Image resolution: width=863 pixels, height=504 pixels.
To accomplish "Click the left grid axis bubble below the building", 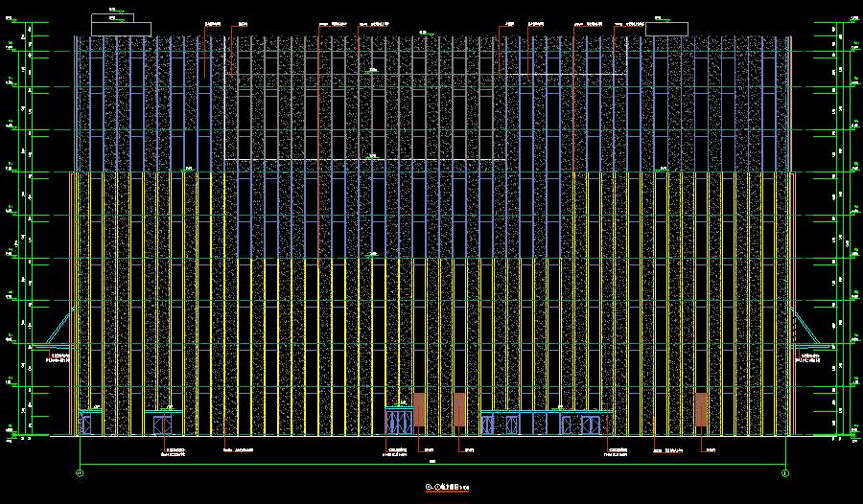I will tap(80, 472).
